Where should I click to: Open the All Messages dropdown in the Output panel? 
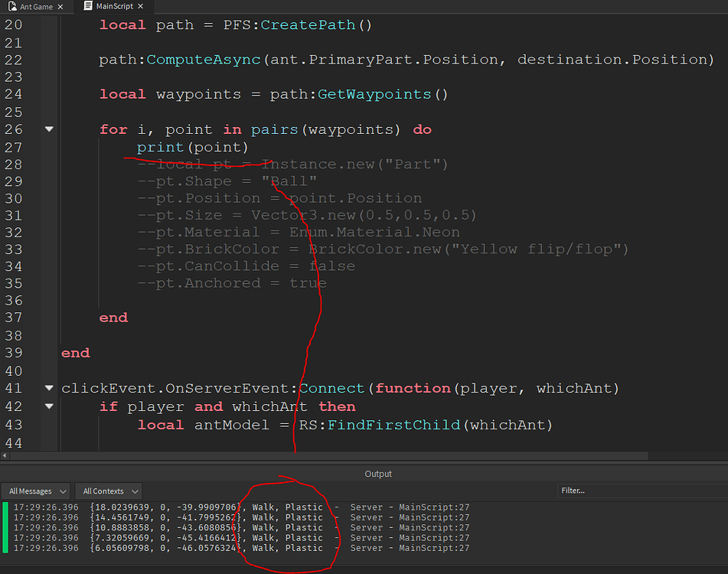[x=35, y=491]
